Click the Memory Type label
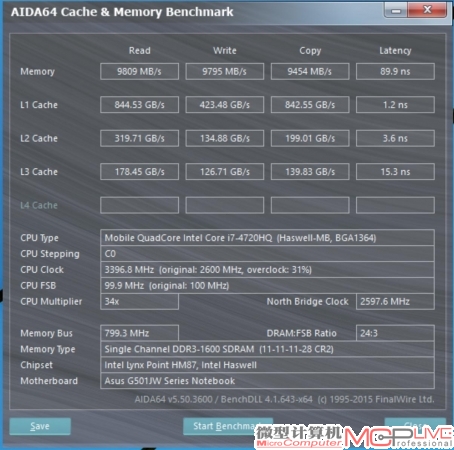The width and height of the screenshot is (454, 450). tap(48, 349)
